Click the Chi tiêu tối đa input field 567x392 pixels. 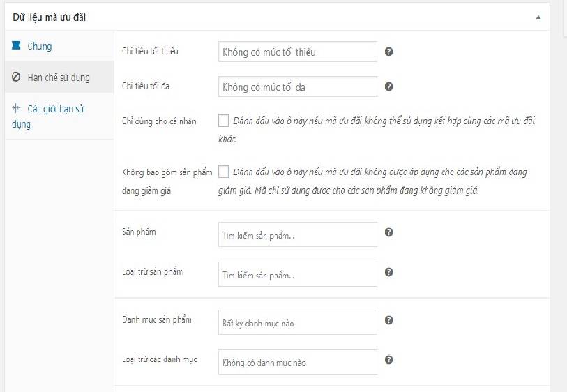click(298, 86)
